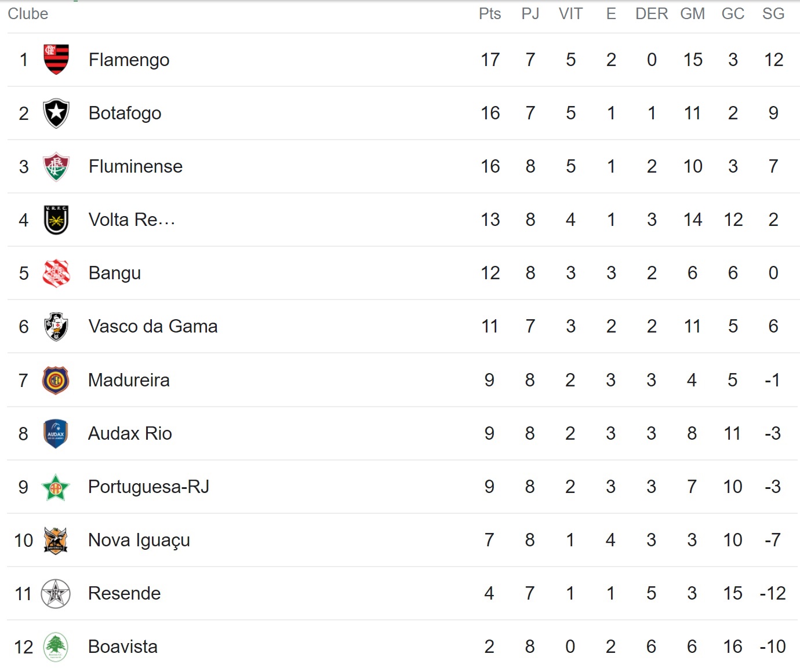
Task: Click the Fluminense club crest
Action: 56,167
